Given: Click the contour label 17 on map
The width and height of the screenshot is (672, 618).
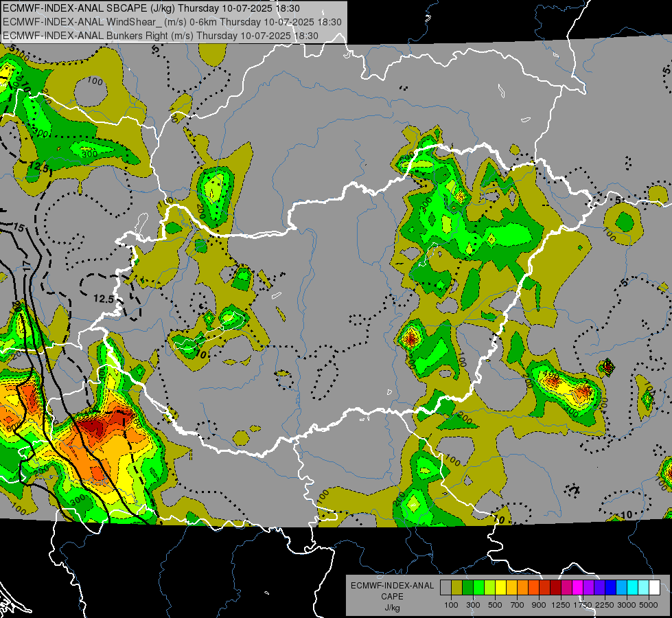Looking at the screenshot, I should 25,264.
